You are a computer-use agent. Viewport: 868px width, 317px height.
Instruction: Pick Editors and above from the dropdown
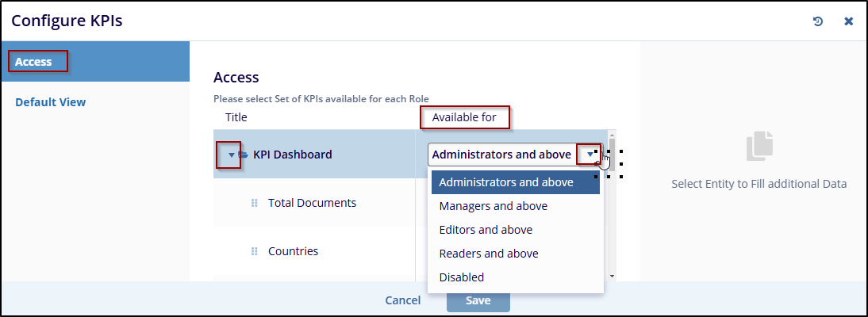(486, 230)
